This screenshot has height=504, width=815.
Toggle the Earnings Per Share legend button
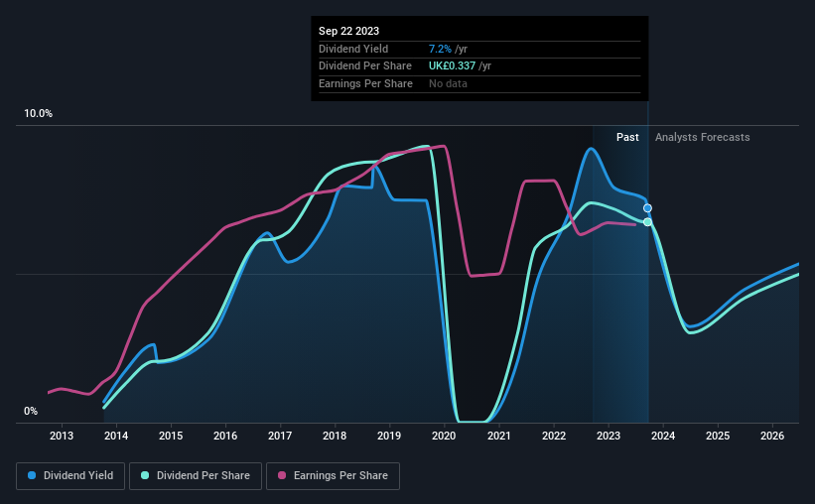333,476
